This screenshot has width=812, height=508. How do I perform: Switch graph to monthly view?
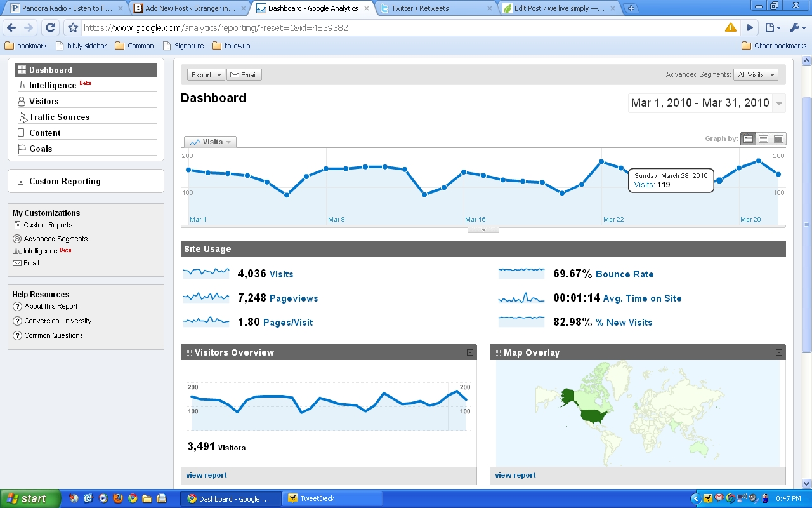[779, 139]
